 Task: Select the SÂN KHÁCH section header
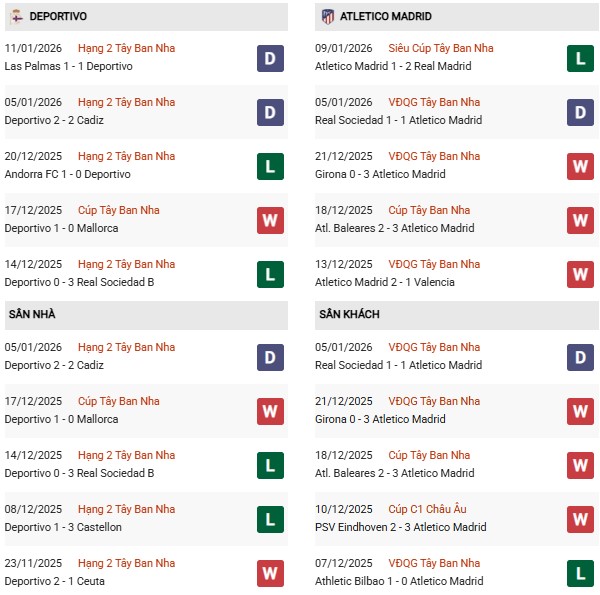click(350, 314)
